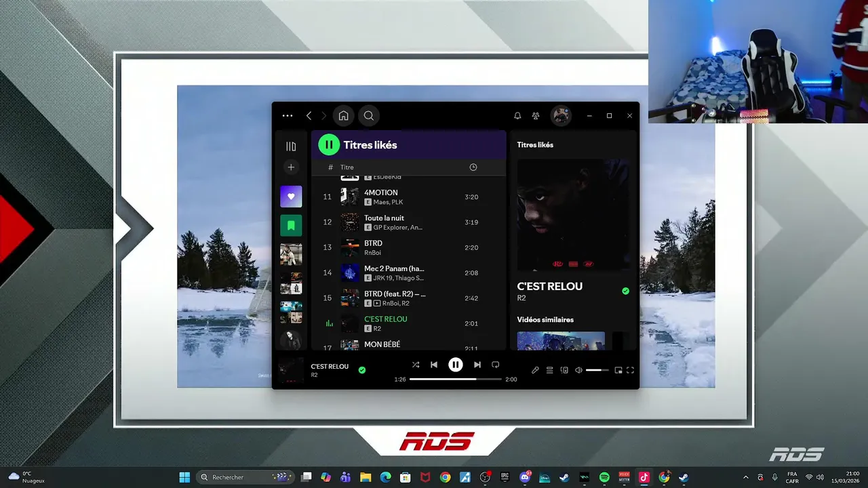The image size is (868, 488).
Task: Seek on the song progress bar
Action: click(456, 380)
